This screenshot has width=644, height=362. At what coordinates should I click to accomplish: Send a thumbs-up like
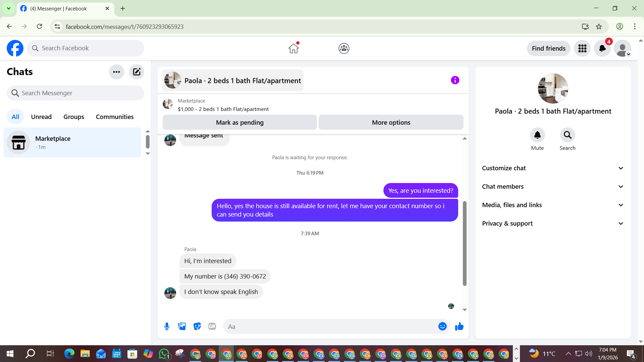pyautogui.click(x=459, y=326)
